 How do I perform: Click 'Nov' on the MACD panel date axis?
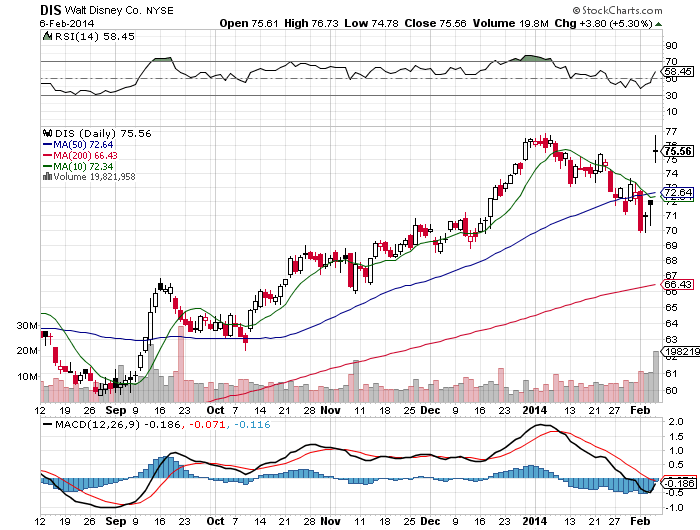[331, 521]
